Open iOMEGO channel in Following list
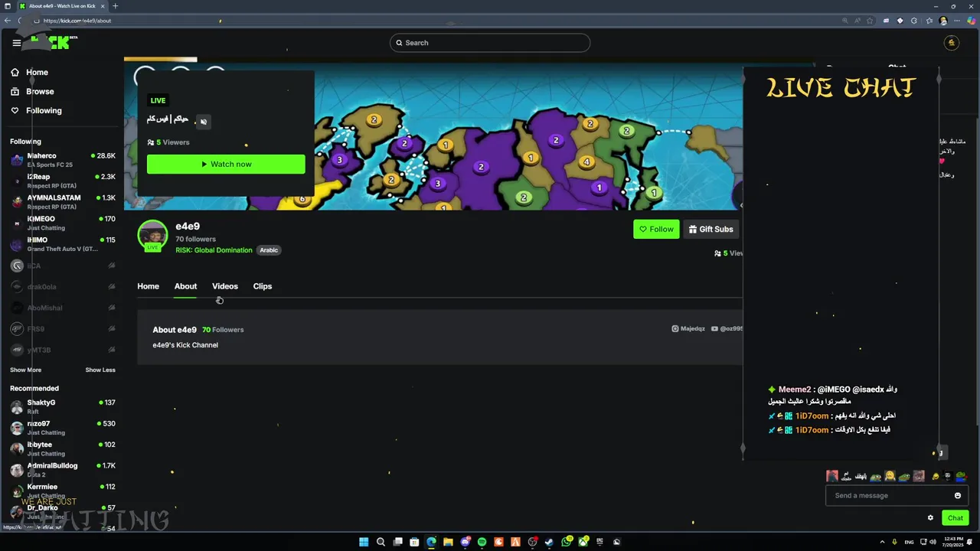The width and height of the screenshot is (980, 551). coord(63,223)
